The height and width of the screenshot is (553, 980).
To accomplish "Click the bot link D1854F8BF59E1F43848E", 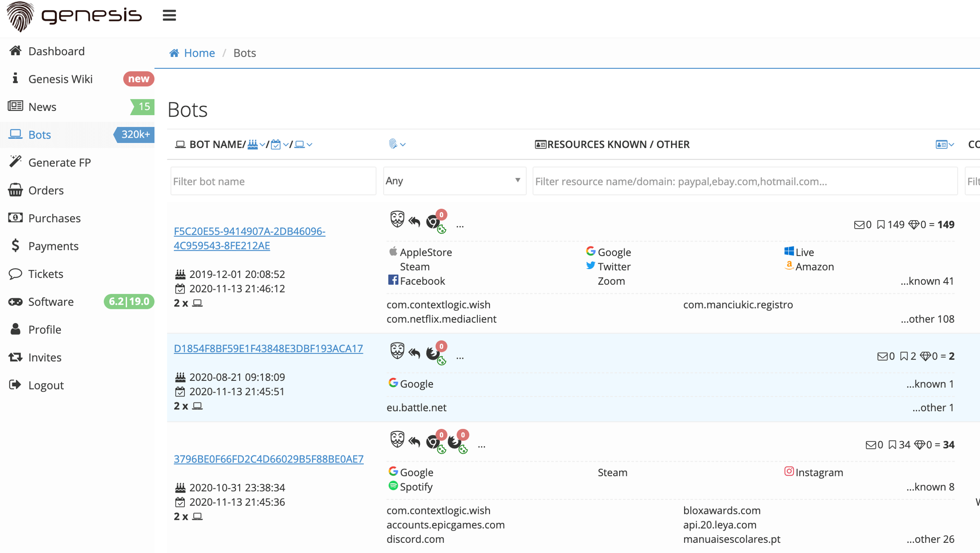I will click(268, 348).
